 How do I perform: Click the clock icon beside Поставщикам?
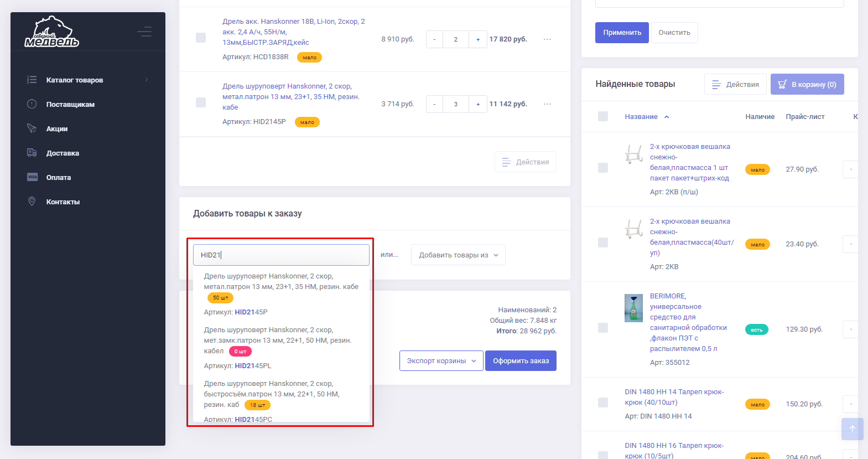coord(32,104)
